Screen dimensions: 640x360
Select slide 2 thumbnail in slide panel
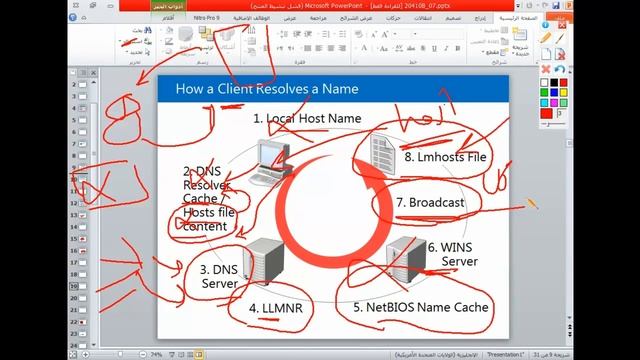click(82, 84)
